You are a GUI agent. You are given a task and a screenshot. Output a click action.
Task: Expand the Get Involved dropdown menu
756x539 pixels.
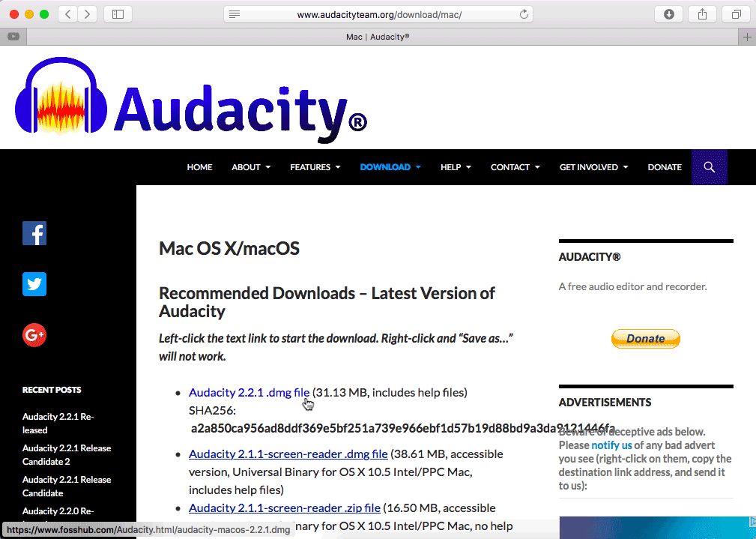(x=593, y=167)
